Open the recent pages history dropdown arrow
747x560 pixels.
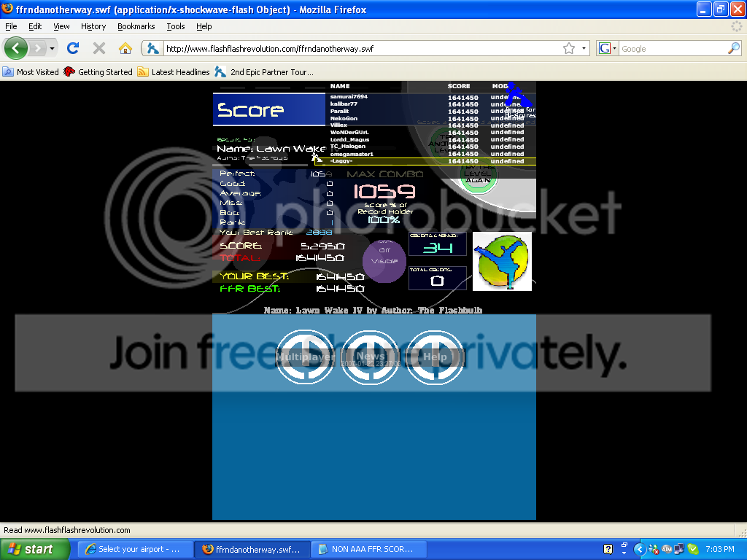click(x=52, y=49)
